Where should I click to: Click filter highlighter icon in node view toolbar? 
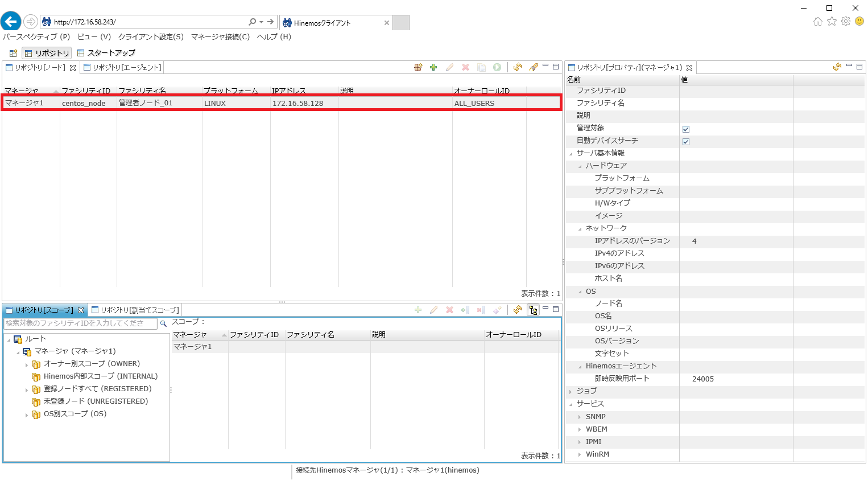point(533,67)
